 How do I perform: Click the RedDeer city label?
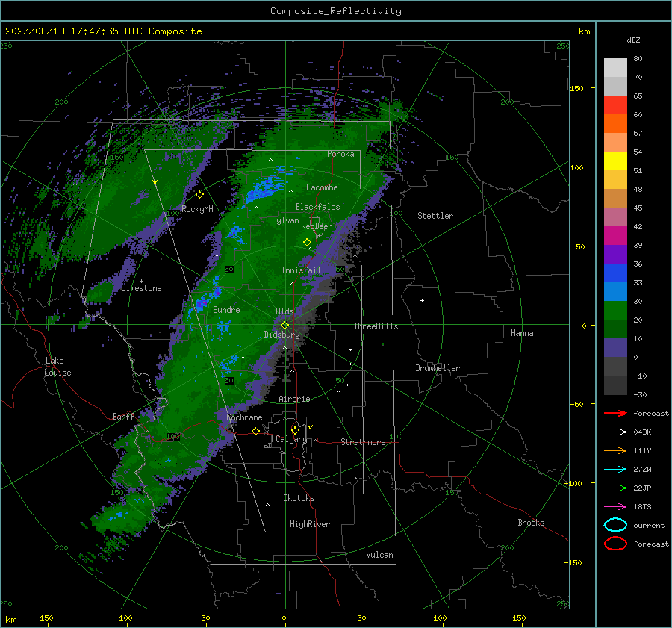[317, 226]
